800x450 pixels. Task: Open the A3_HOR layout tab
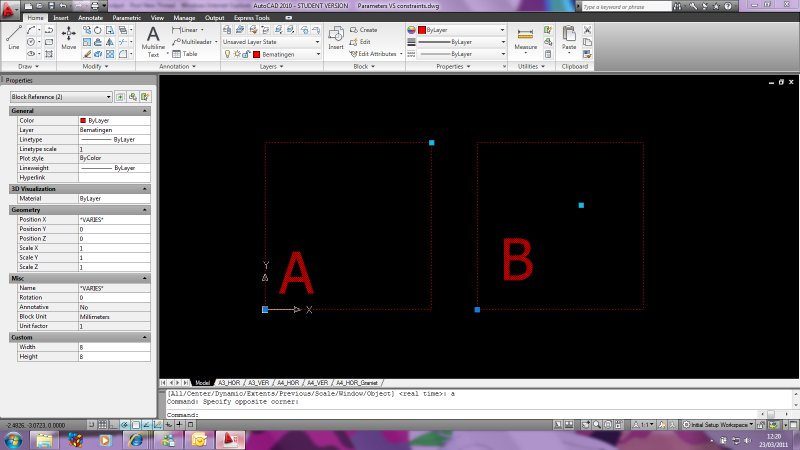(229, 383)
